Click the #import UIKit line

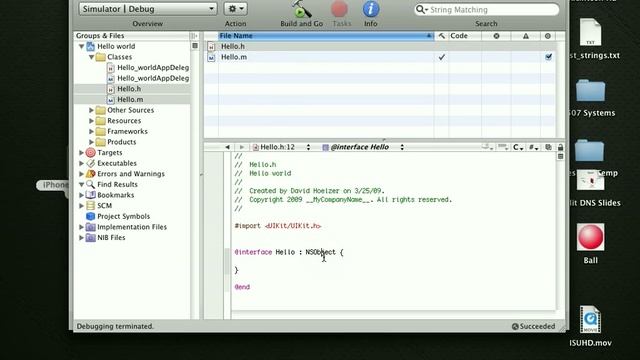click(278, 226)
